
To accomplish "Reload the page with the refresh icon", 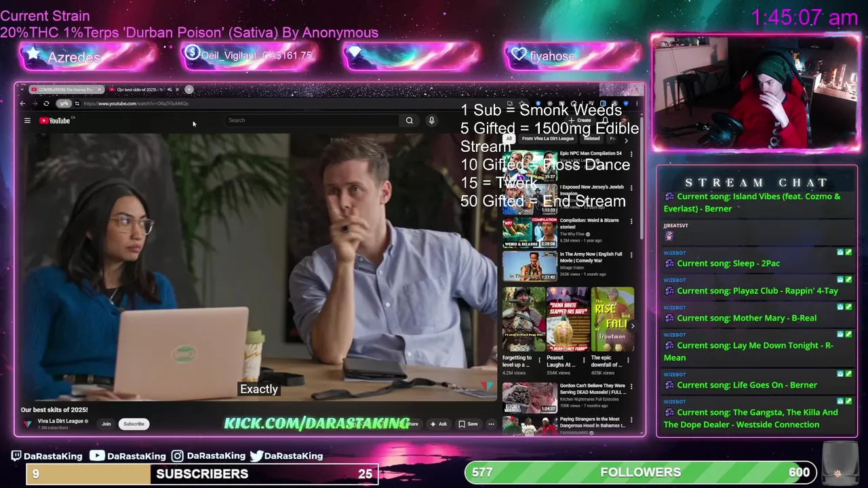I will click(x=46, y=104).
